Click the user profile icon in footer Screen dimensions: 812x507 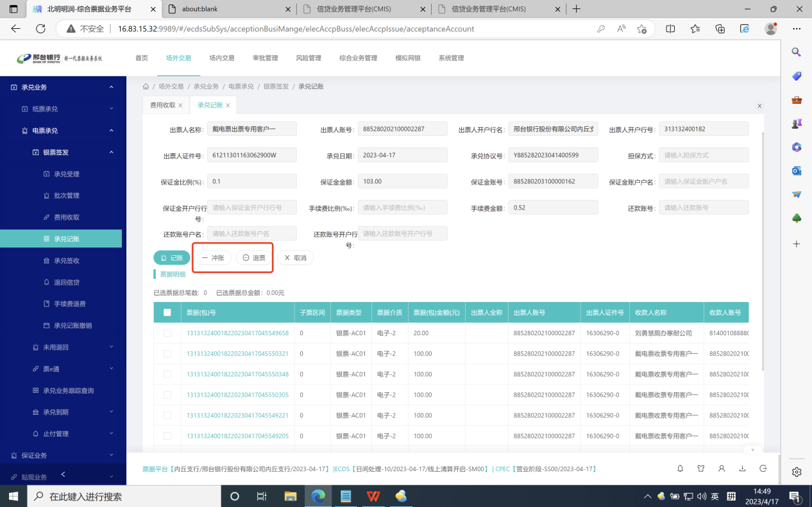(x=722, y=469)
